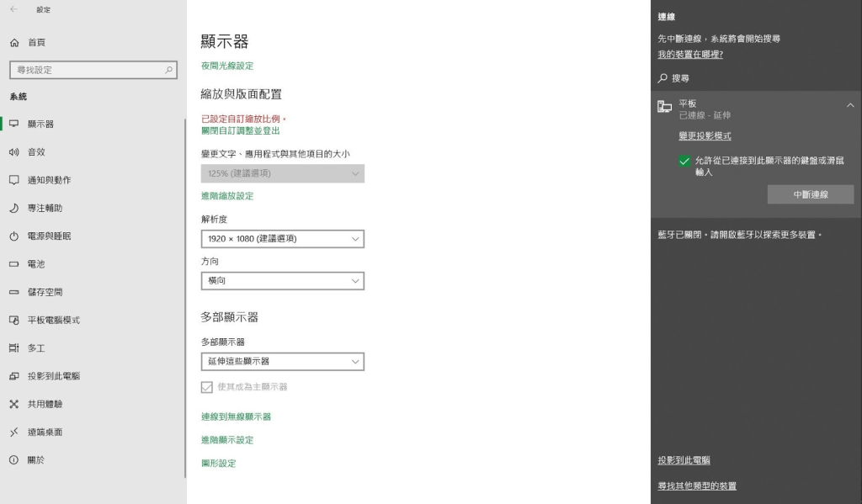This screenshot has width=862, height=504.
Task: Click the 中斷連線 button
Action: (x=810, y=194)
